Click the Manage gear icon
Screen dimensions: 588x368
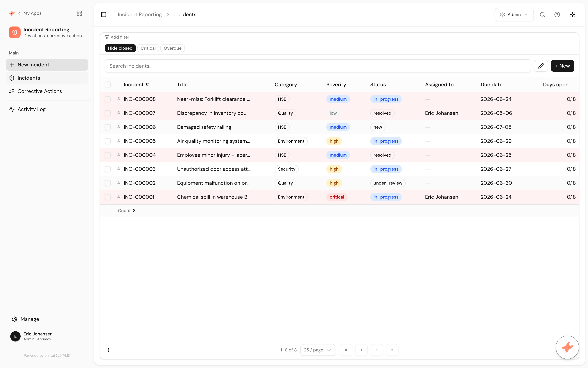[x=15, y=319]
